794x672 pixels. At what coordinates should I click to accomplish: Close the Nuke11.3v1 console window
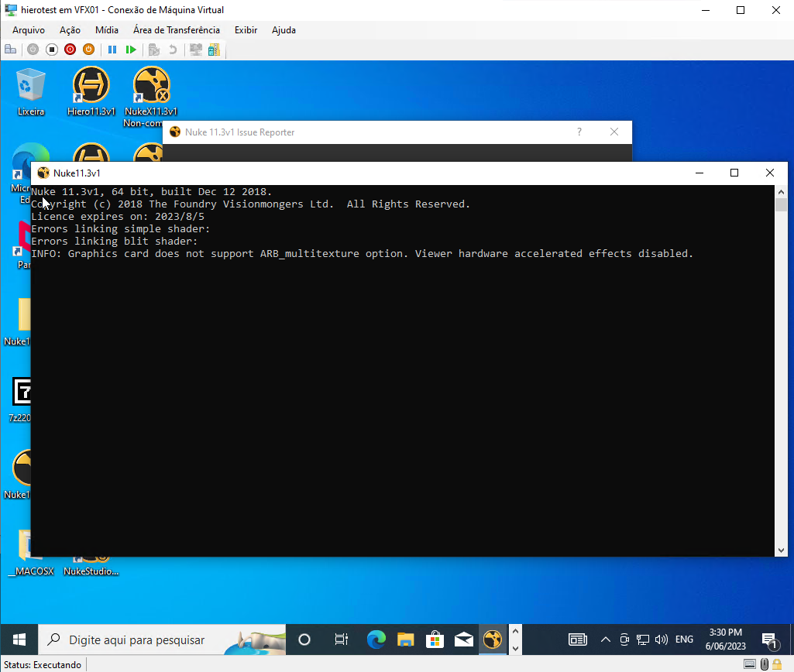pos(770,173)
